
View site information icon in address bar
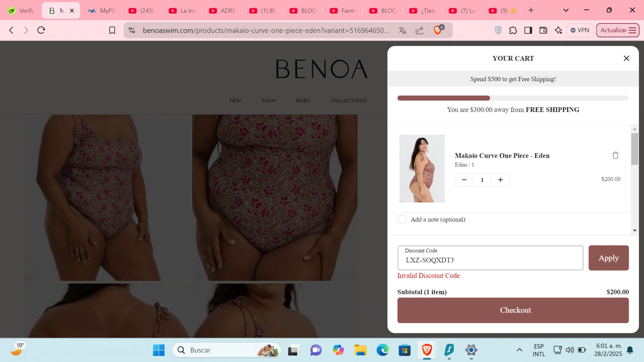click(132, 30)
